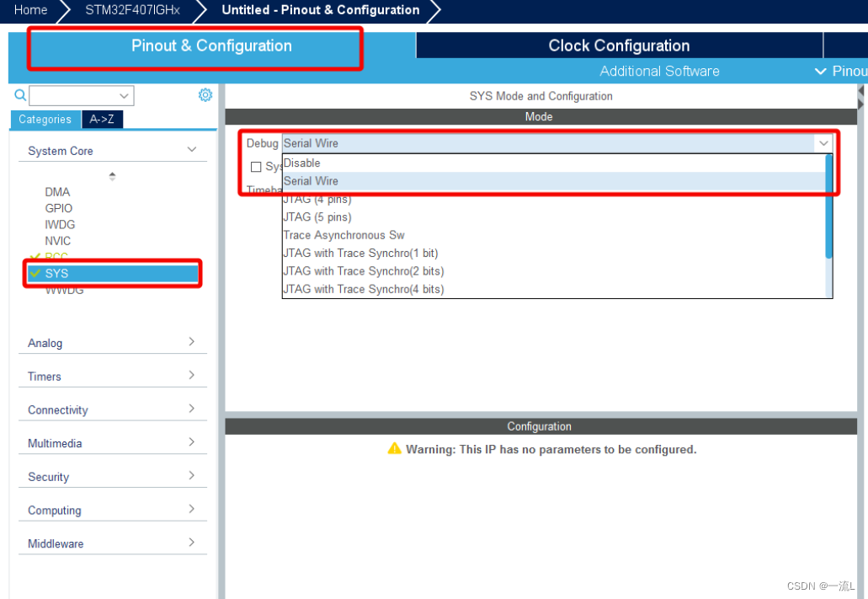Click Untitled - Pinout & Configuration breadcrumb
The height and width of the screenshot is (599, 868).
(321, 10)
